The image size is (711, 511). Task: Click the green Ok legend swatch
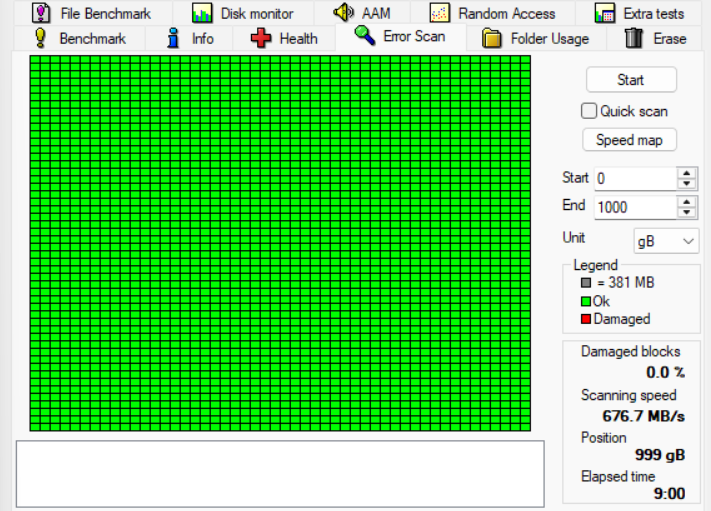pyautogui.click(x=586, y=301)
